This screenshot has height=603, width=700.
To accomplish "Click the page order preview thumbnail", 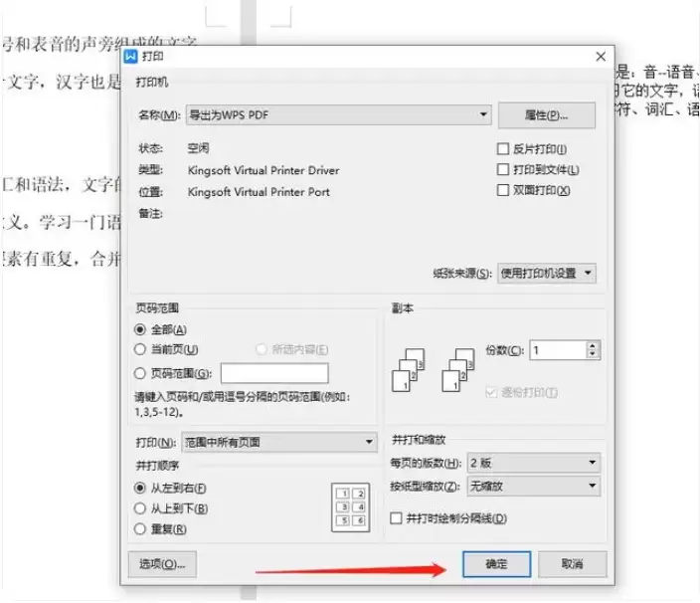I will (350, 507).
